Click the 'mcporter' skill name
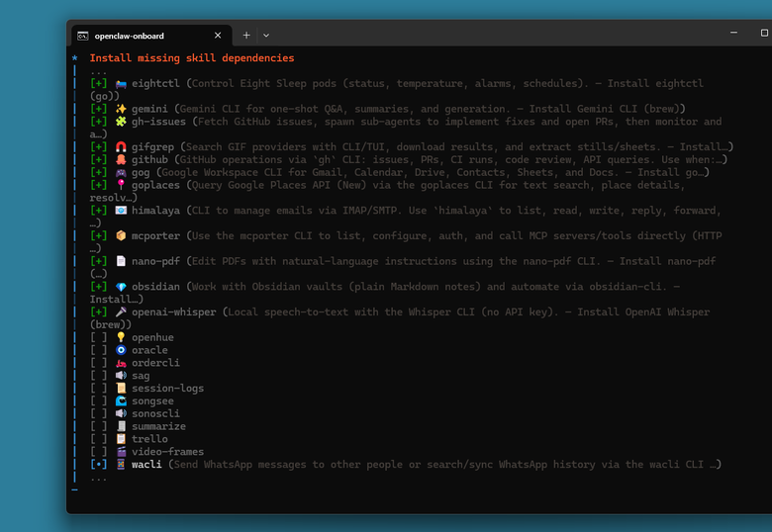 tap(155, 236)
